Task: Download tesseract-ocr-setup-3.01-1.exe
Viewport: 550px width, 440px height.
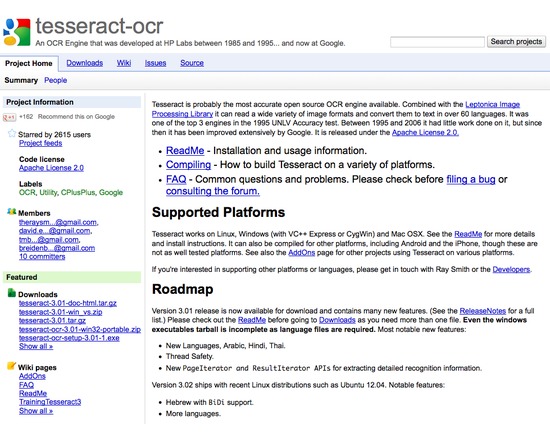Action: point(69,338)
